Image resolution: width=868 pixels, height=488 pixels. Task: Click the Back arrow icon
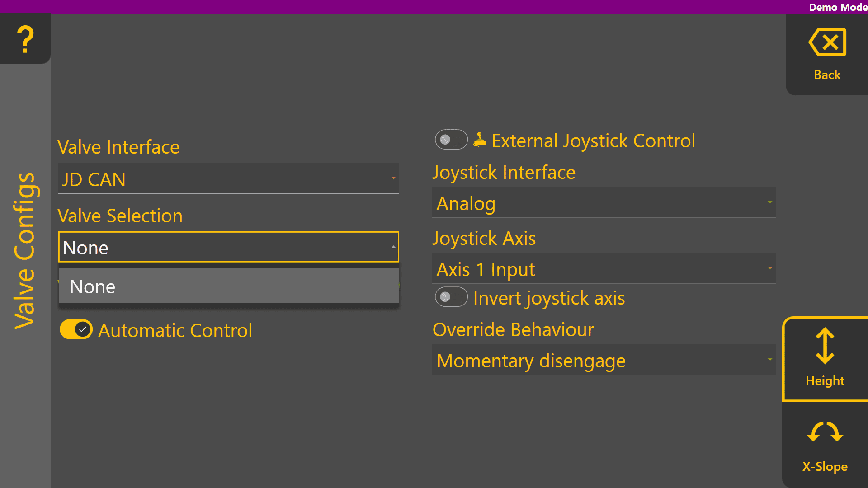[x=827, y=42]
